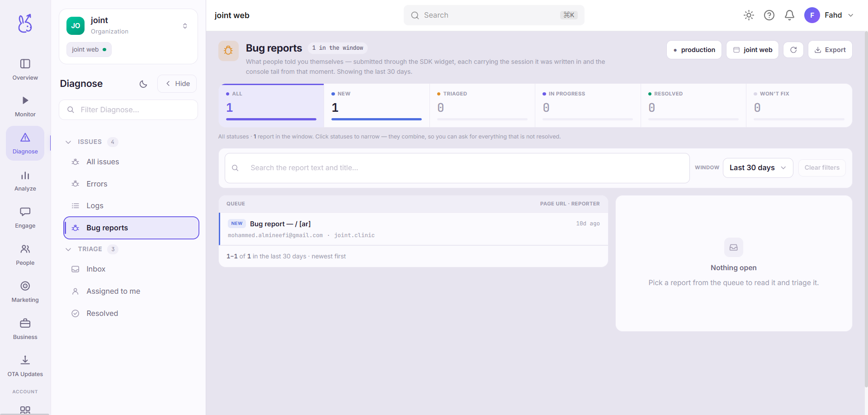
Task: Open the Marketing section
Action: 25,292
